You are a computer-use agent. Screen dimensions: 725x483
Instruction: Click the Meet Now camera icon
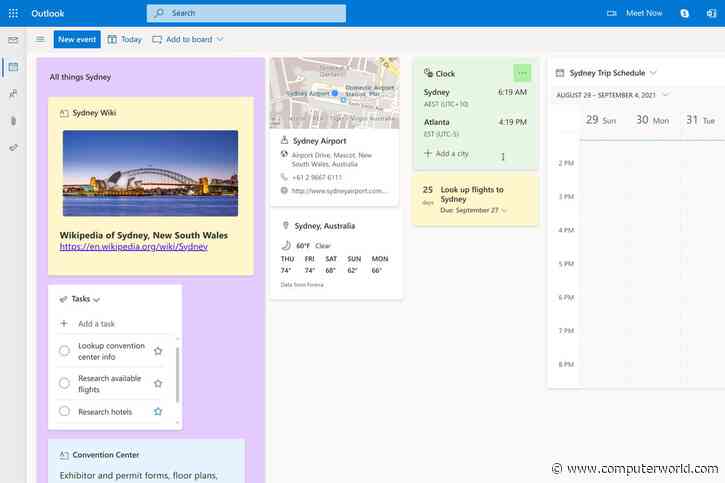tap(611, 13)
